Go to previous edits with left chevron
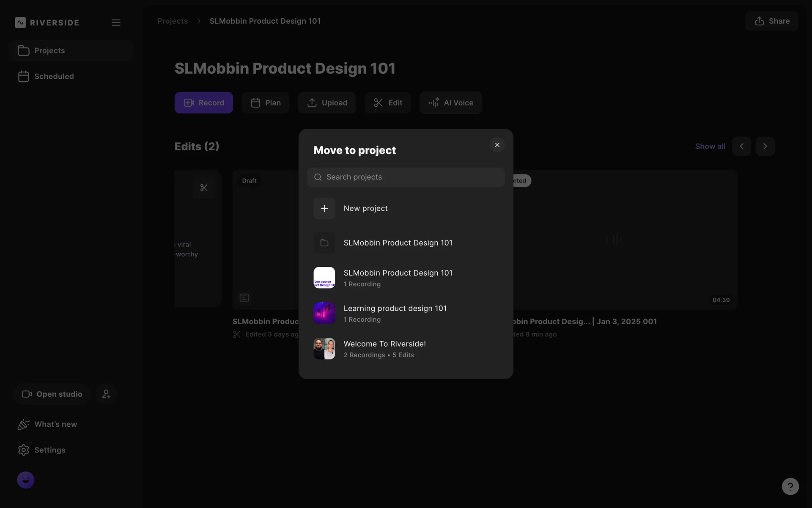The width and height of the screenshot is (812, 508). coord(741,146)
